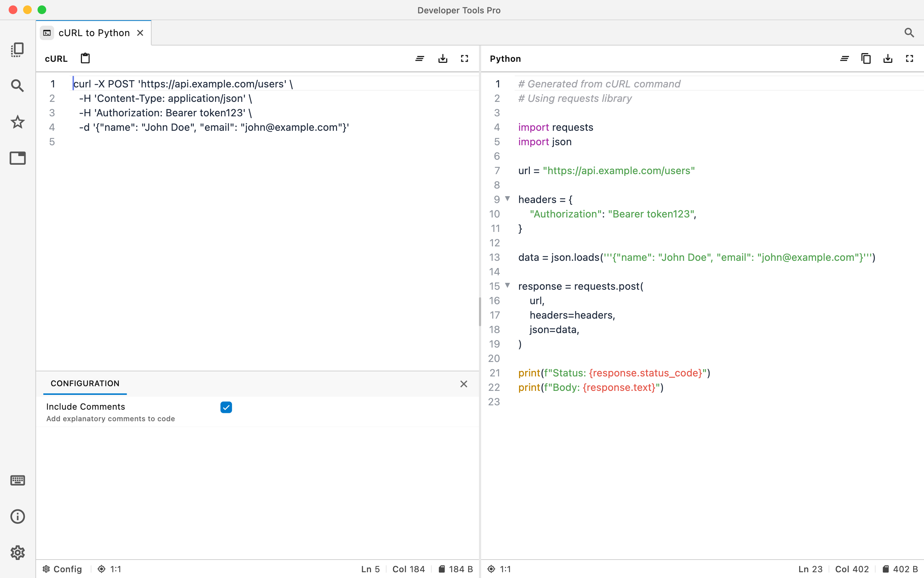Load file into cURL pane
924x578 pixels.
pyautogui.click(x=443, y=59)
